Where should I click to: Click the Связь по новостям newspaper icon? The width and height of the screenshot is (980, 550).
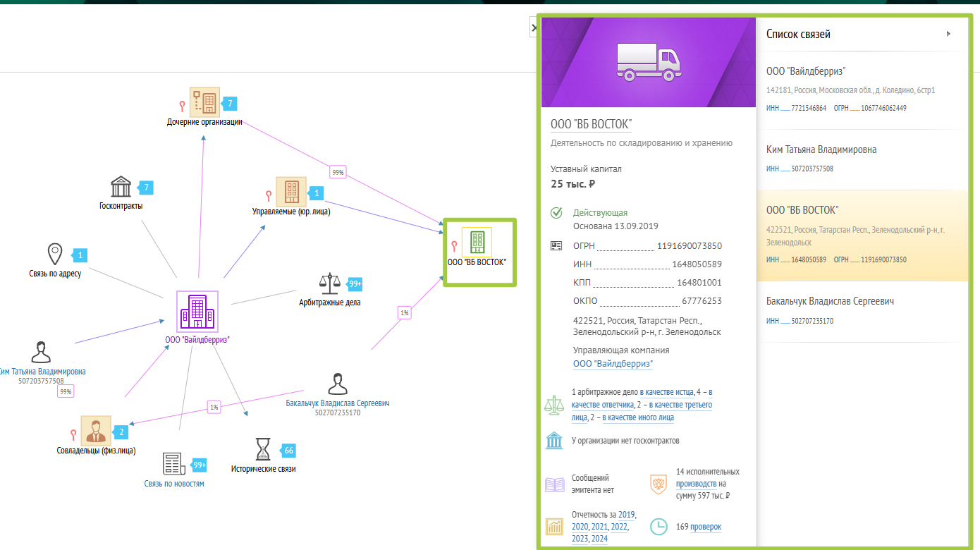(x=174, y=464)
